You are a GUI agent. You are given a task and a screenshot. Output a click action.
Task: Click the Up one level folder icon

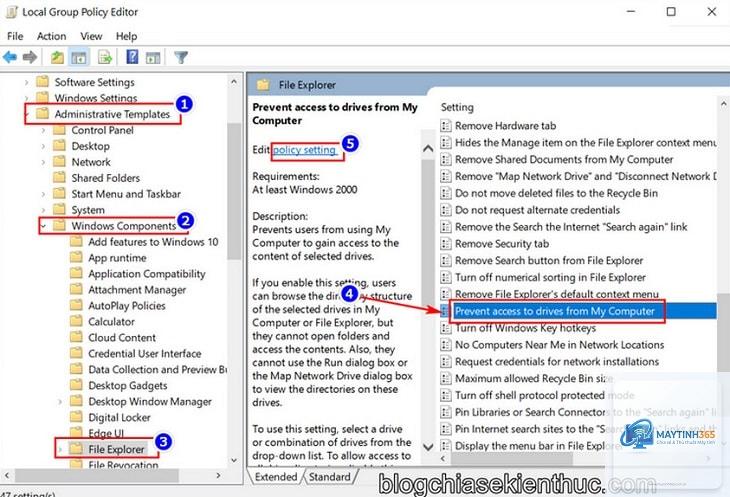57,57
